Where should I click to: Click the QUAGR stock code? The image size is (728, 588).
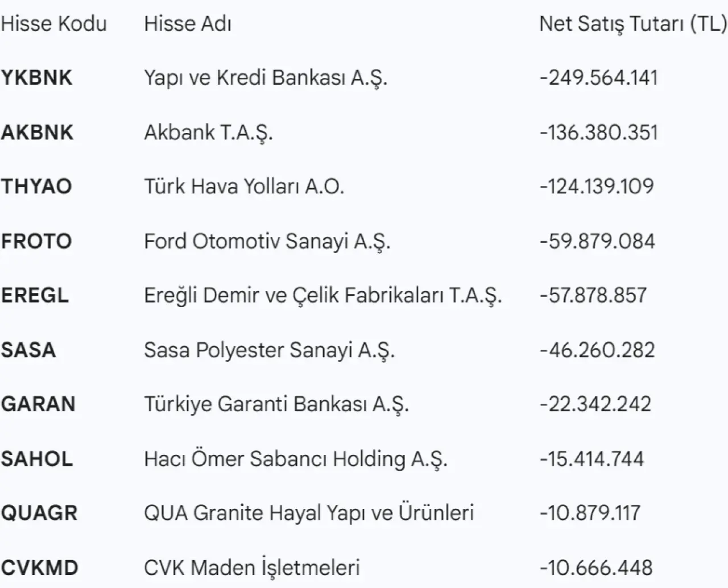pos(39,513)
